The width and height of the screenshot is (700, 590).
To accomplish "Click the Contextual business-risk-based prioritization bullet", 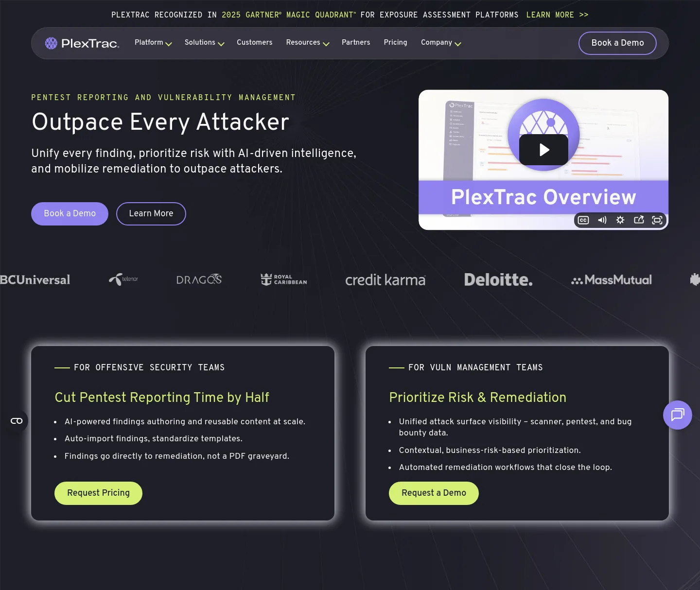I will pyautogui.click(x=490, y=451).
